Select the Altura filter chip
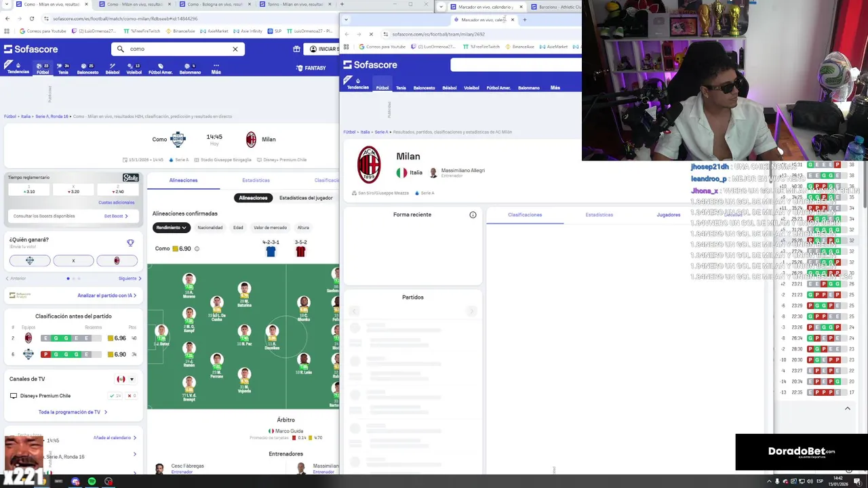 point(303,228)
